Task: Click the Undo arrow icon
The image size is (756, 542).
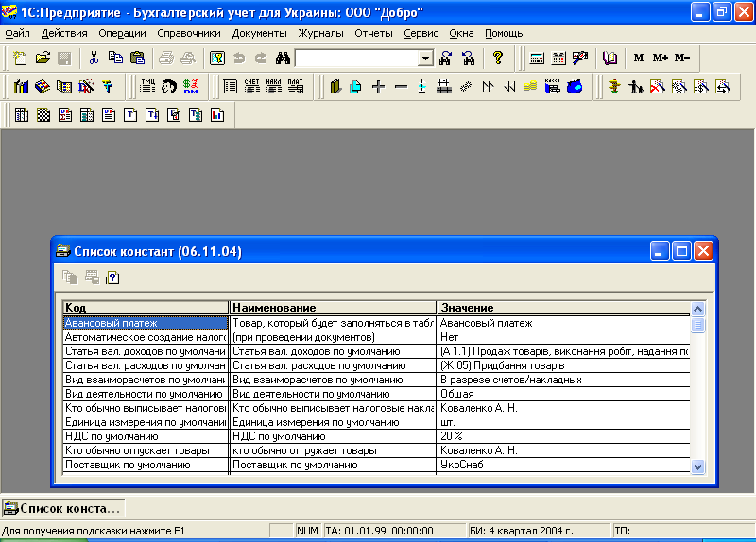Action: [x=239, y=59]
